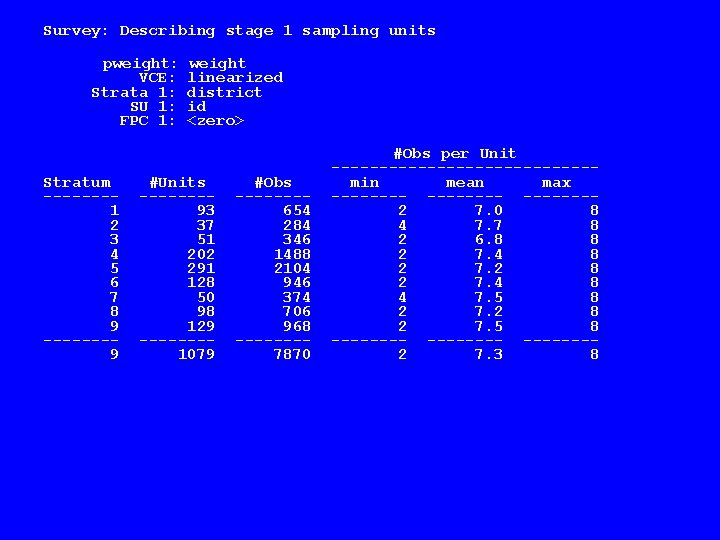
Task: Click the 'FPC 1: <zero>' line
Action: tap(182, 121)
